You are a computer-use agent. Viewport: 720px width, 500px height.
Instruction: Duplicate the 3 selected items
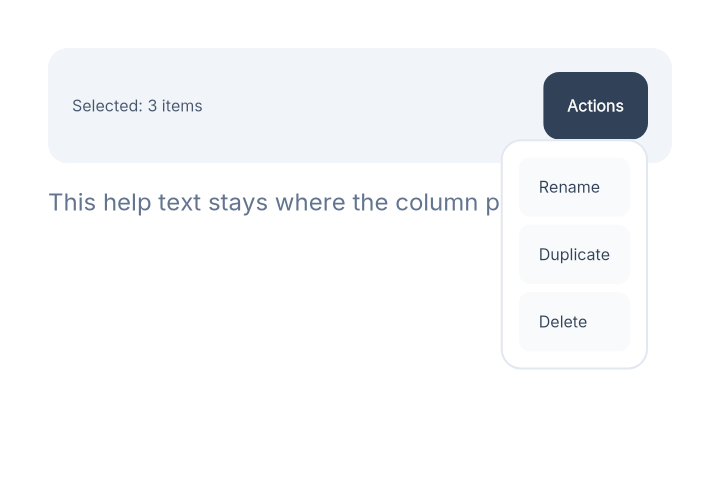pos(574,255)
